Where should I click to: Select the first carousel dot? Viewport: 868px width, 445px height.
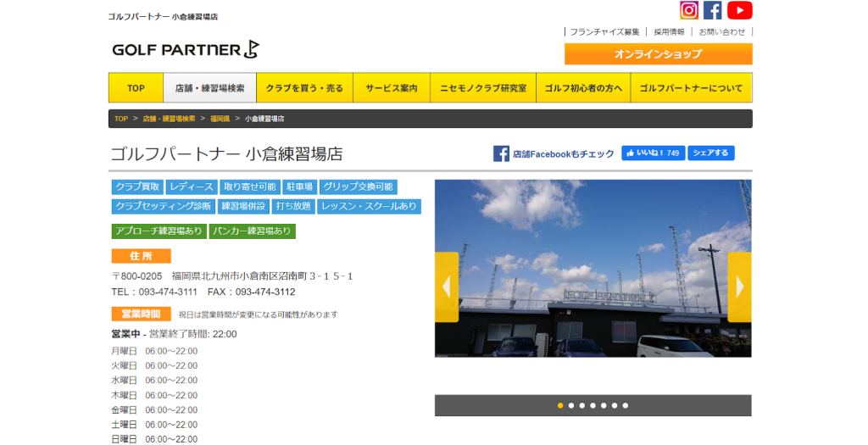[560, 405]
